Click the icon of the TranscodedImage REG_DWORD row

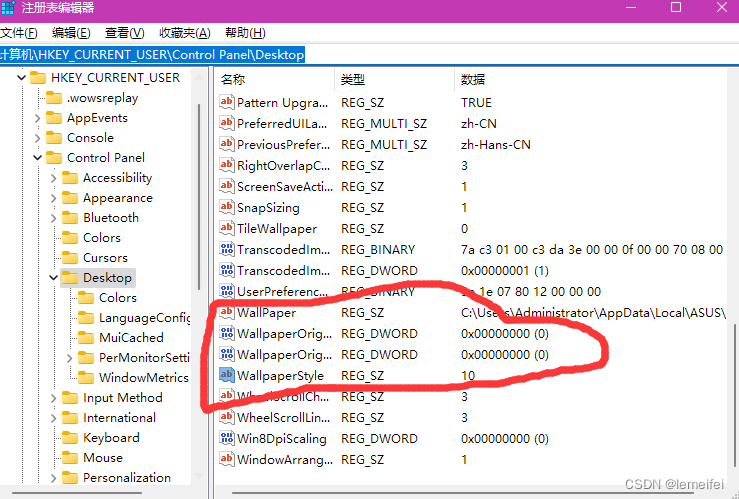pos(227,270)
